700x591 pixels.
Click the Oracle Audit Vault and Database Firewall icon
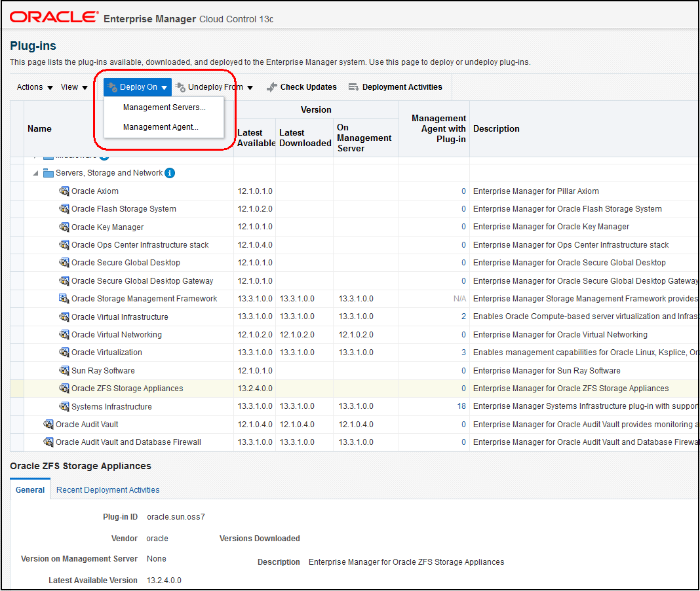[x=49, y=442]
